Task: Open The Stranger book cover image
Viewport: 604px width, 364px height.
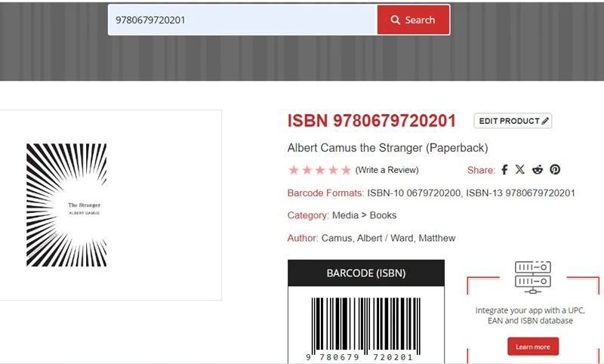Action: click(x=66, y=205)
